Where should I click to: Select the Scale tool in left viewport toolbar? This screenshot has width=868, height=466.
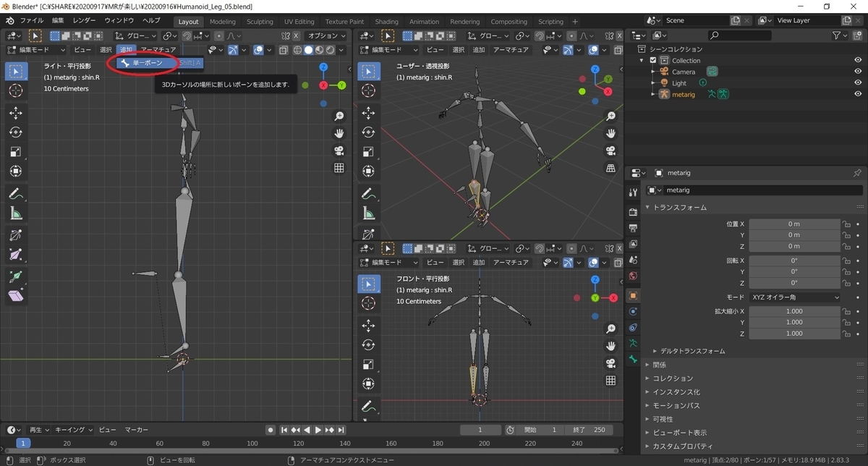(16, 152)
